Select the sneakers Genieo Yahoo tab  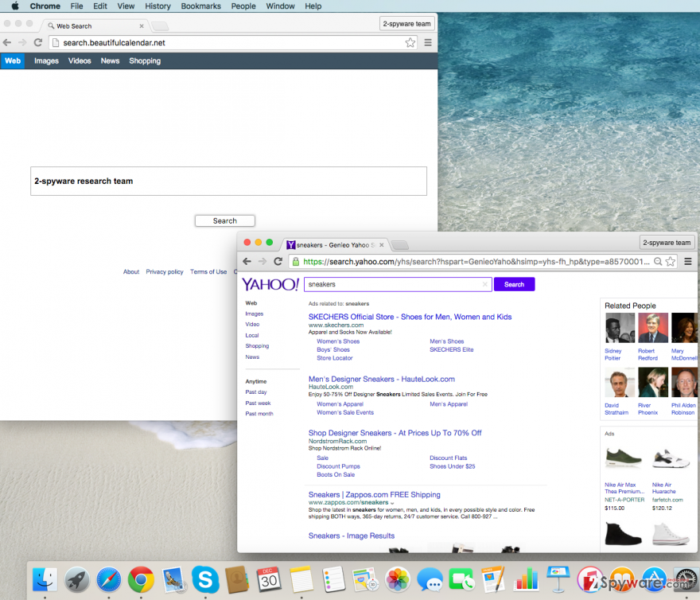coord(336,245)
